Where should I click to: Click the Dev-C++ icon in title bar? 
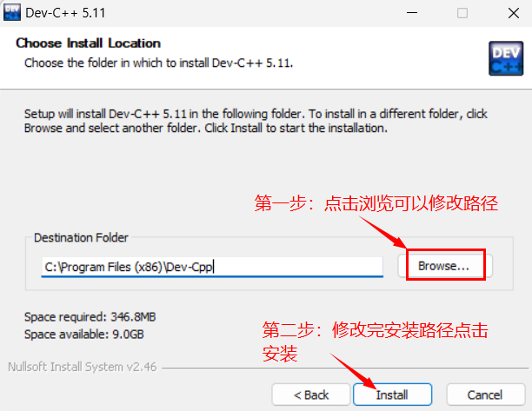(12, 12)
